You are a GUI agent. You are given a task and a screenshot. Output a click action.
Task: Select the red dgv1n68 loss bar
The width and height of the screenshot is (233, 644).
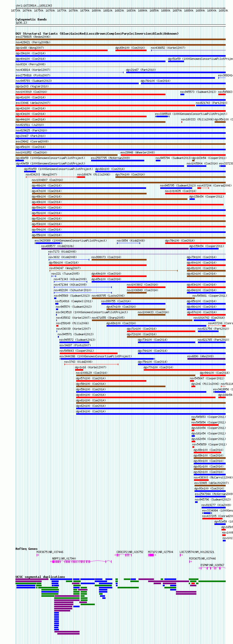(62, 50)
